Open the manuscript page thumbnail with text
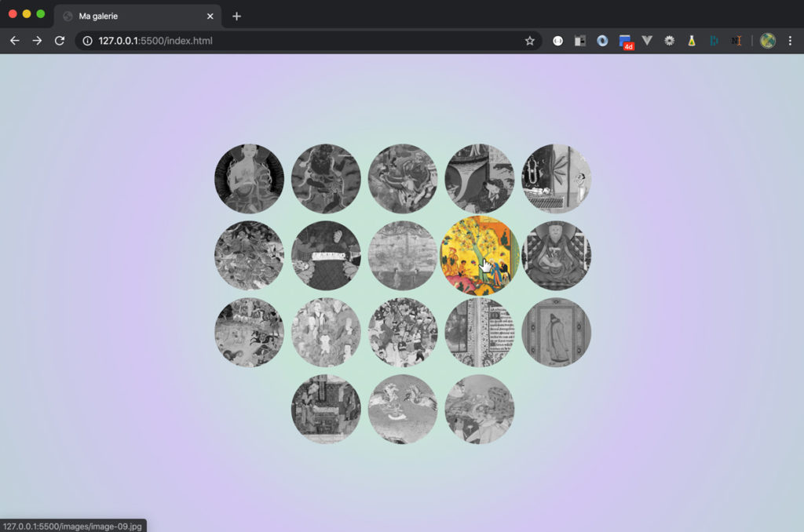This screenshot has width=804, height=532. pyautogui.click(x=480, y=332)
